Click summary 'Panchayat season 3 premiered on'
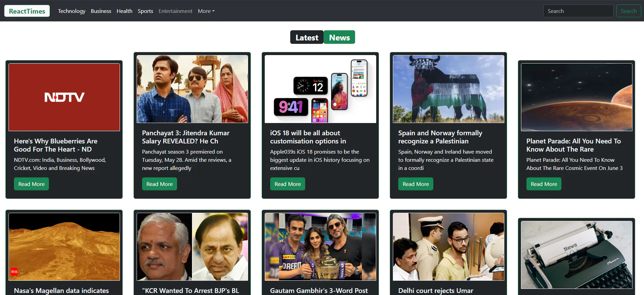 click(187, 160)
